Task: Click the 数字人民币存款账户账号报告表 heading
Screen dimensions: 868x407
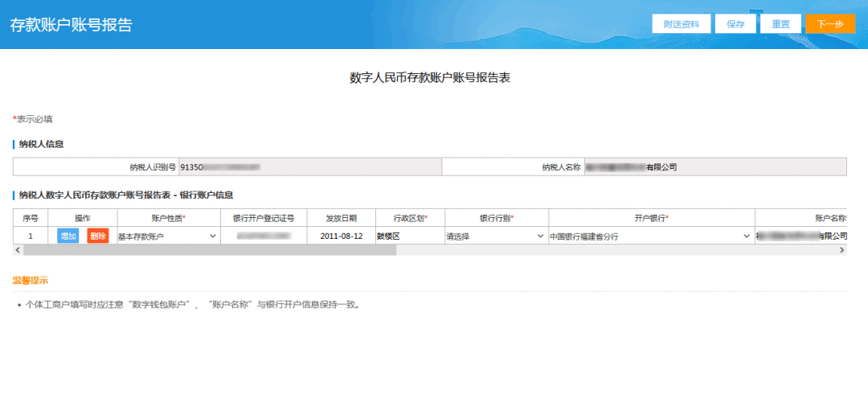Action: pyautogui.click(x=429, y=78)
